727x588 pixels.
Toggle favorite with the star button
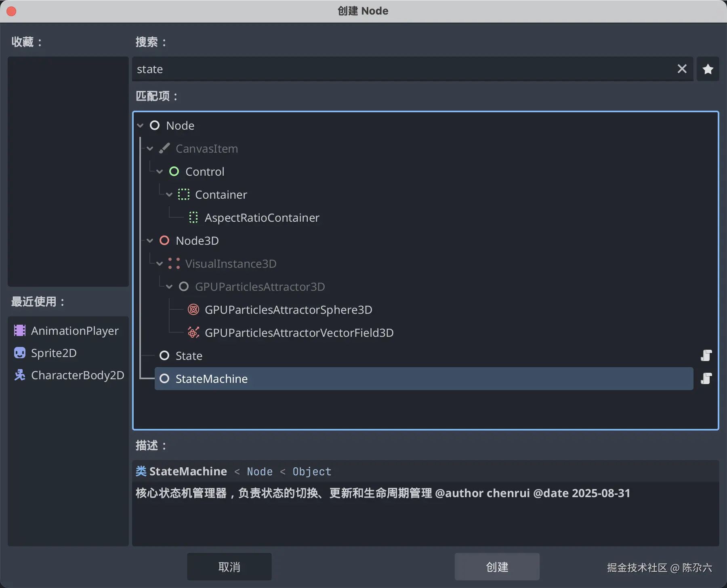(x=708, y=69)
